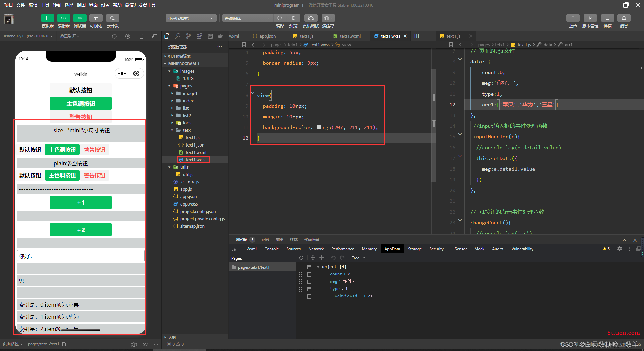
Task: Collapse the images folder
Action: [x=169, y=71]
